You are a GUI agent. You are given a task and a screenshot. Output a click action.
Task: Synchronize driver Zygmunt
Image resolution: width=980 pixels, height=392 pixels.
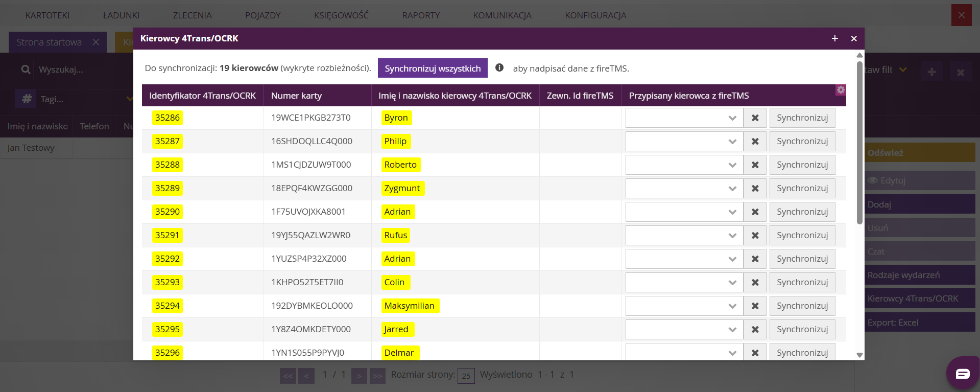(802, 188)
